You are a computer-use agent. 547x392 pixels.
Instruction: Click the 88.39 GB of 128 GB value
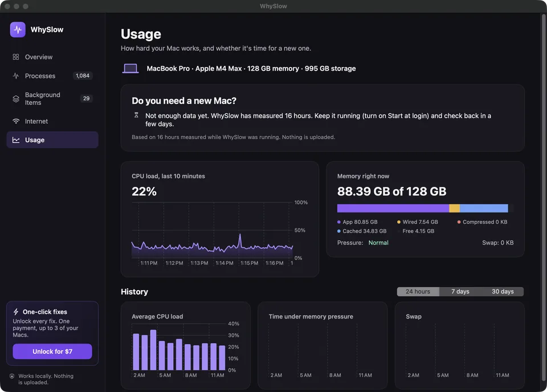[x=392, y=191]
